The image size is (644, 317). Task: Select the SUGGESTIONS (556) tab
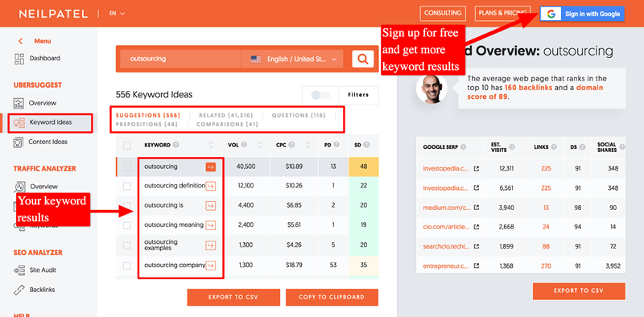pyautogui.click(x=148, y=115)
